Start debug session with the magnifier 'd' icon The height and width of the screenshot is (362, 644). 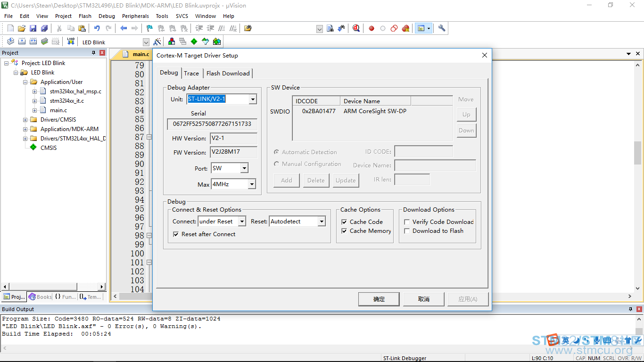point(356,28)
